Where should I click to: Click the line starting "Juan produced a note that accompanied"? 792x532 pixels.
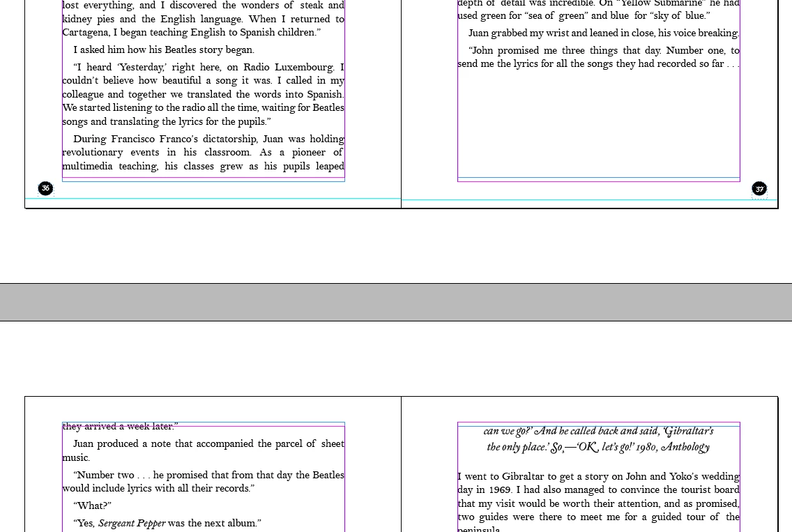point(208,443)
